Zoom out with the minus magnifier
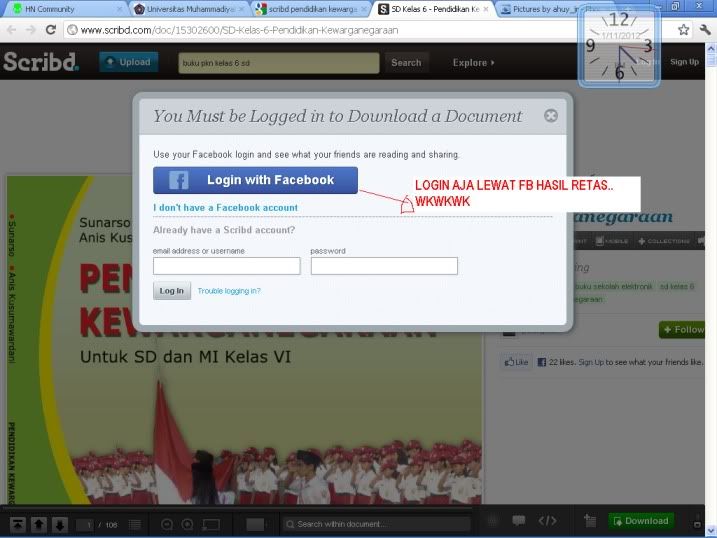Screen dimensions: 717x538 tap(167, 524)
